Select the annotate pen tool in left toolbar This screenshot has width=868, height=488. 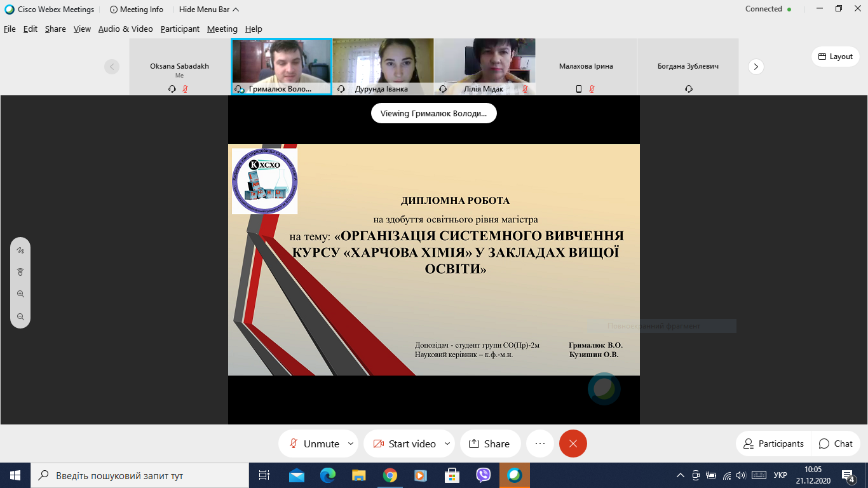20,250
